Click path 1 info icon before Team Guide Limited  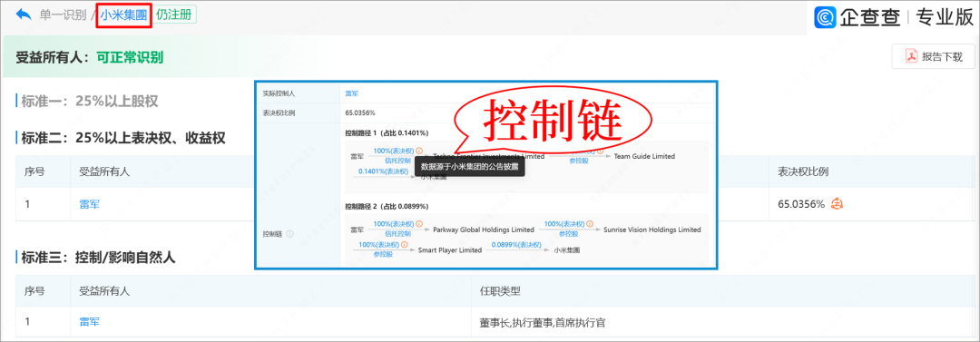(x=601, y=151)
